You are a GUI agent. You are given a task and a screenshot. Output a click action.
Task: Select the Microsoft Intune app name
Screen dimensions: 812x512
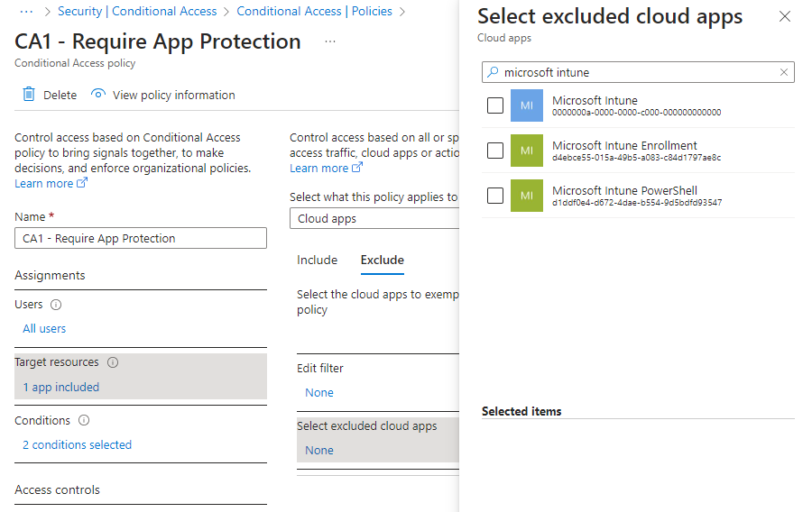[x=595, y=100]
